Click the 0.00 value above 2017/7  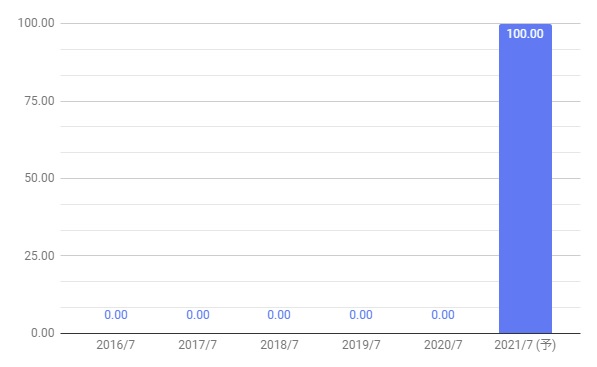point(198,315)
